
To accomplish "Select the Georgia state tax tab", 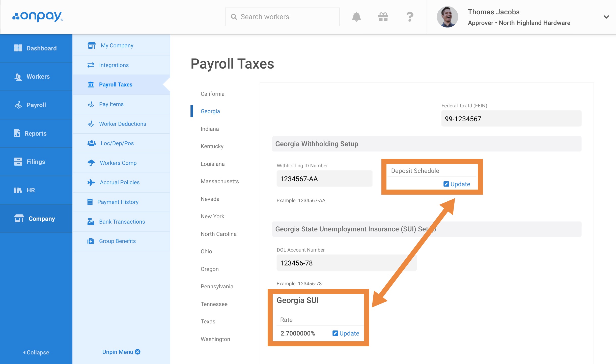I will tap(210, 111).
